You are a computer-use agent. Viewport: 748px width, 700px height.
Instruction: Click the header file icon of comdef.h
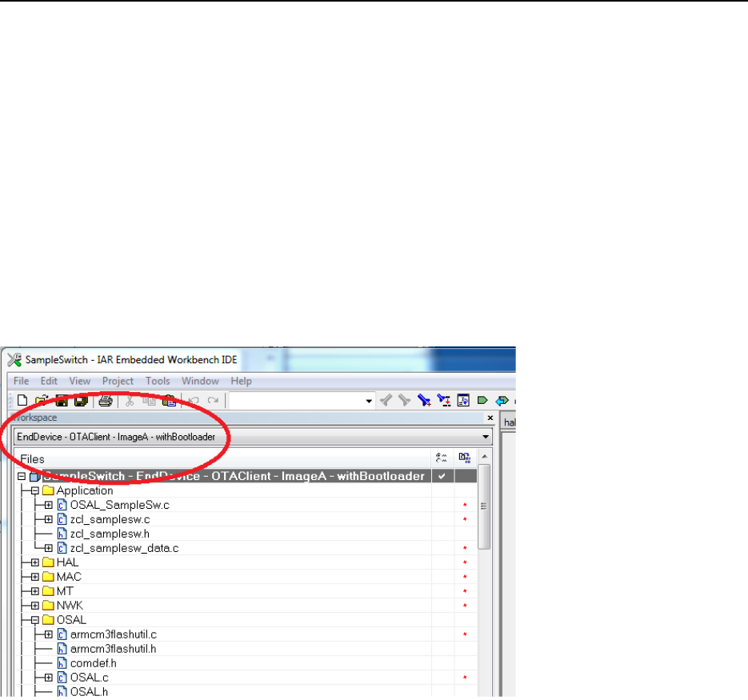click(x=62, y=663)
